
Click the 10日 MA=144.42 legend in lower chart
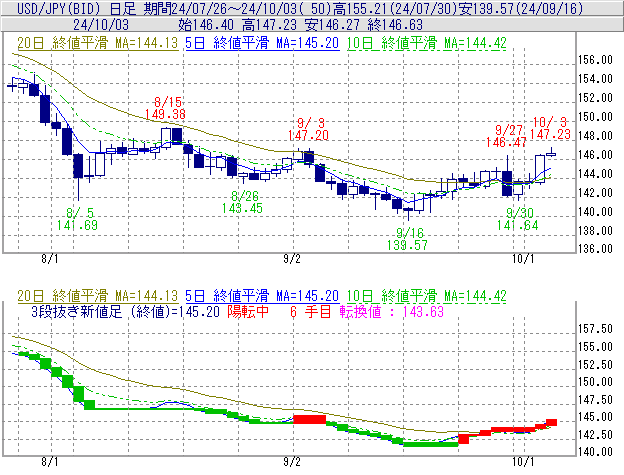427,296
